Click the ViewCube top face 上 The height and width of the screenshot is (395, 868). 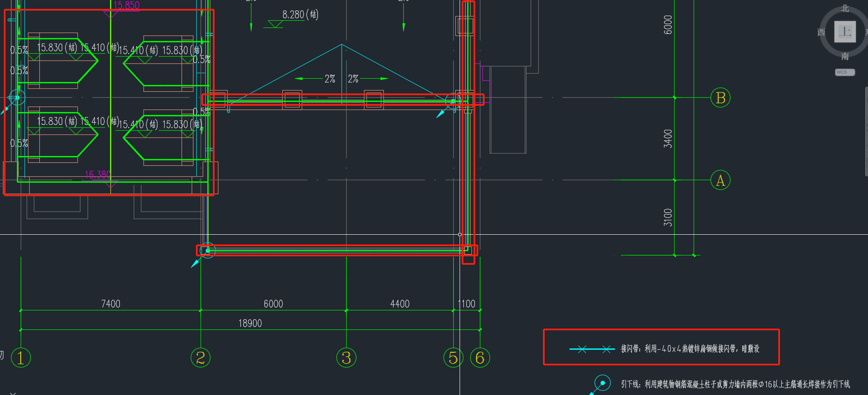pos(845,32)
